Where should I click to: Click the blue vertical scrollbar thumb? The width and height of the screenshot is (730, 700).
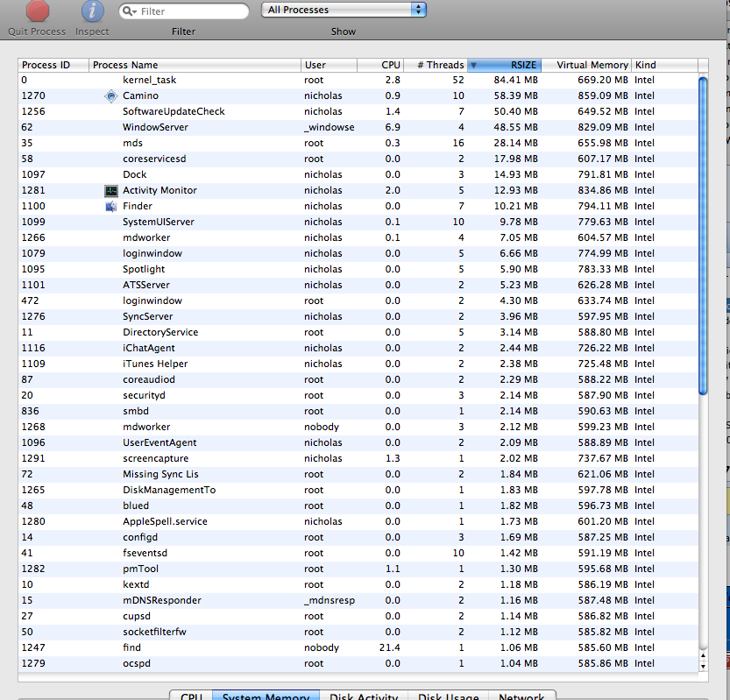point(703,236)
